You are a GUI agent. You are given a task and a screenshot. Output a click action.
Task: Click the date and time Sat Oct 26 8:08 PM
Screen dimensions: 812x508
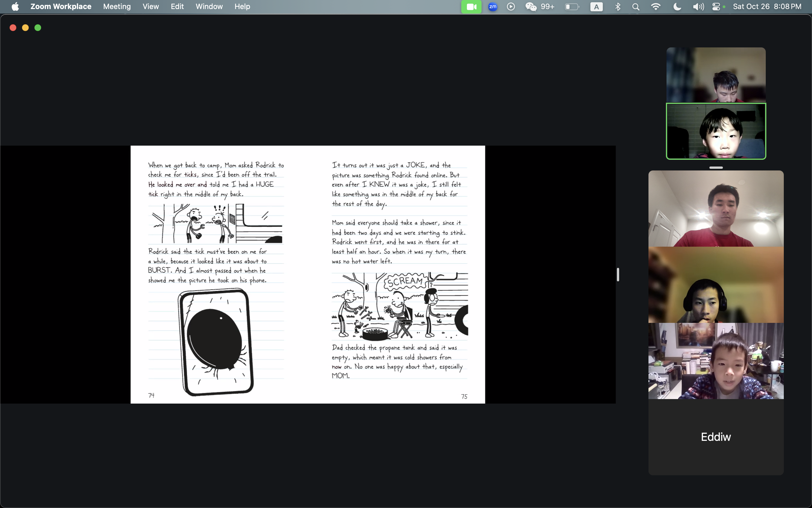(x=767, y=7)
